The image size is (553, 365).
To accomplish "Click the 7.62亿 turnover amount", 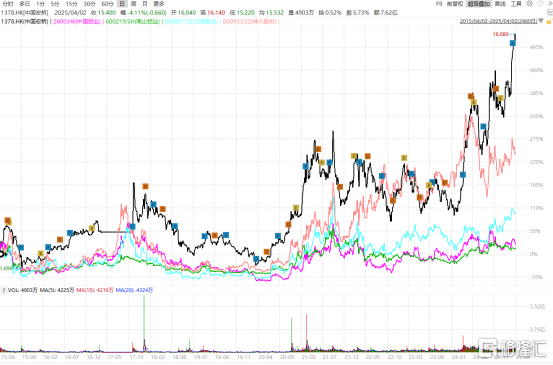I will (389, 13).
